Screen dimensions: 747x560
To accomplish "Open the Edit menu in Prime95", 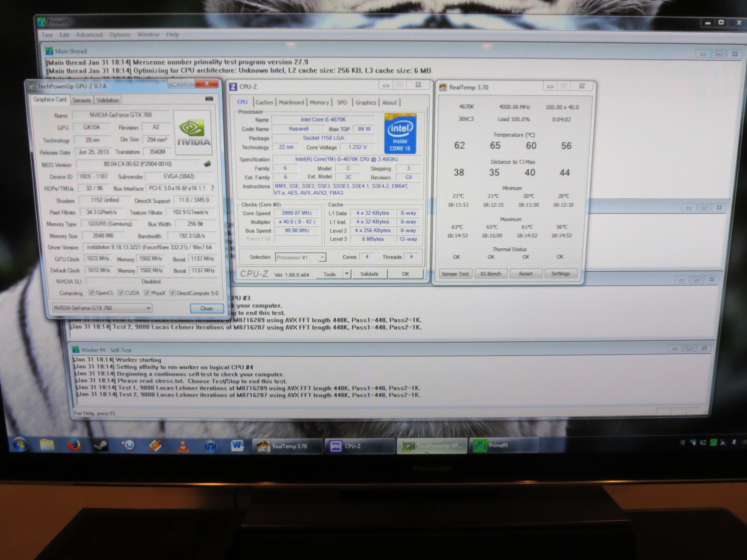I will click(64, 35).
